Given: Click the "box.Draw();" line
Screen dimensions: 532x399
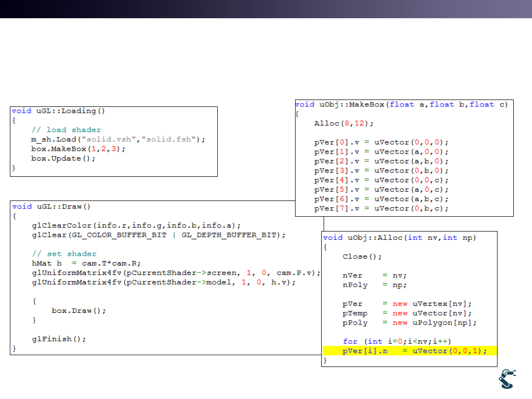Looking at the screenshot, I should (x=79, y=311).
